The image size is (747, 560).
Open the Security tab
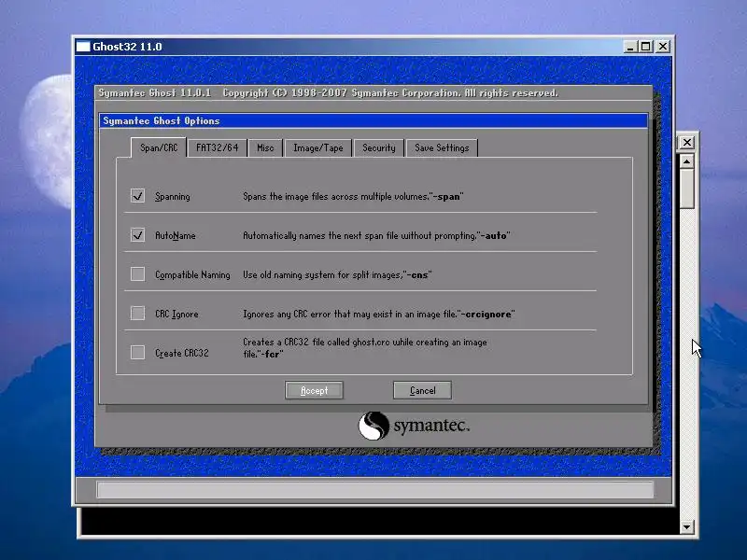point(379,148)
